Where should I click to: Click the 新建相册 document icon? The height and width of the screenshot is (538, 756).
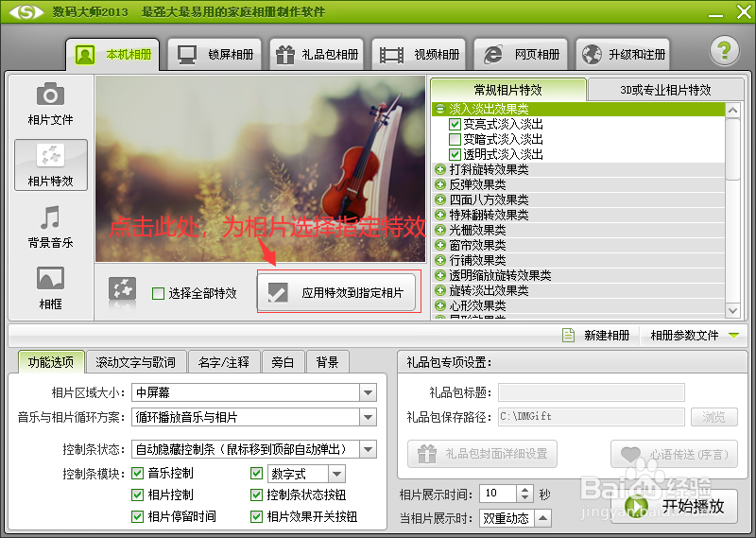pos(569,335)
